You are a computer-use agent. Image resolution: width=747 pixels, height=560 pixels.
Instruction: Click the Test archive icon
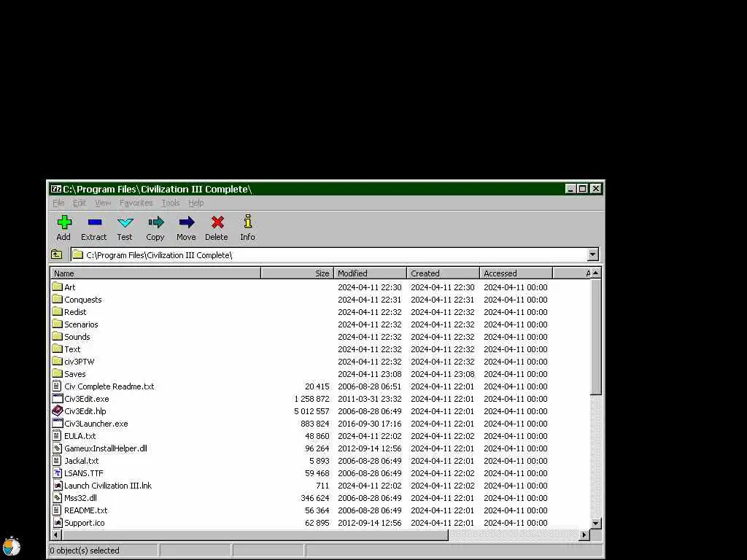(x=125, y=222)
